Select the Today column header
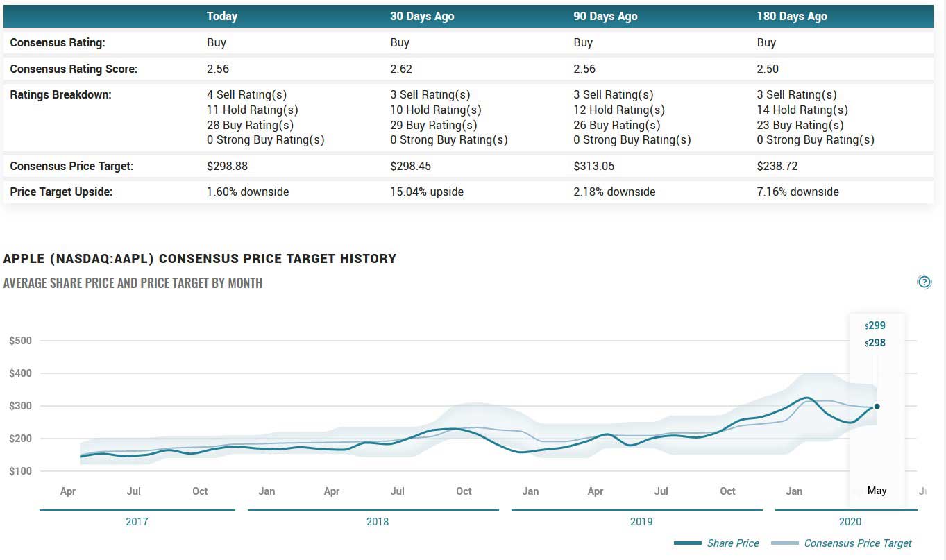This screenshot has height=560, width=946. point(222,16)
